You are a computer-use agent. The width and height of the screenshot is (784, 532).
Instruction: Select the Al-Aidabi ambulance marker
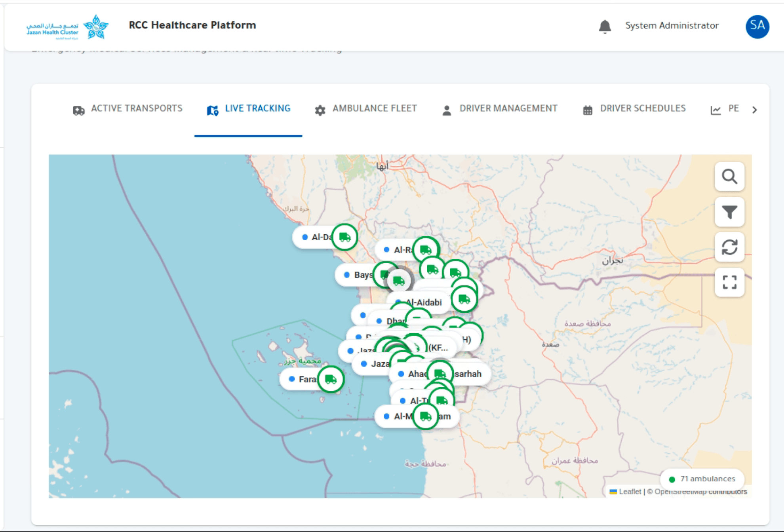point(463,299)
